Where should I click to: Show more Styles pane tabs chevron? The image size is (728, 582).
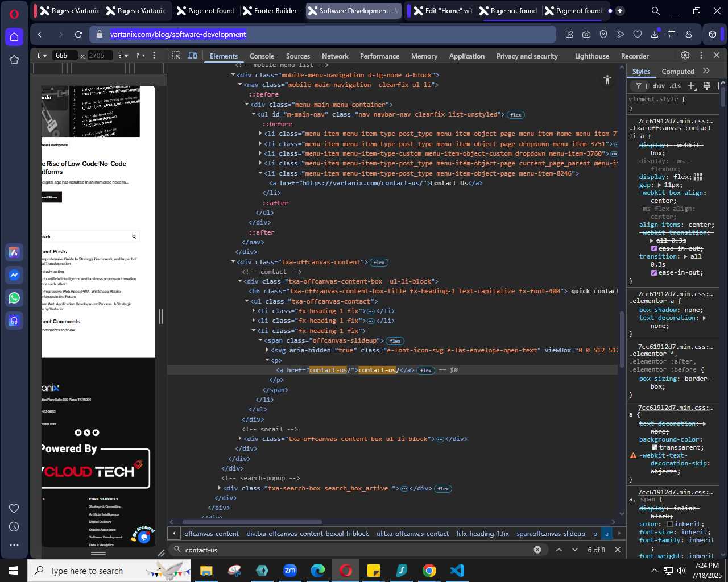706,71
